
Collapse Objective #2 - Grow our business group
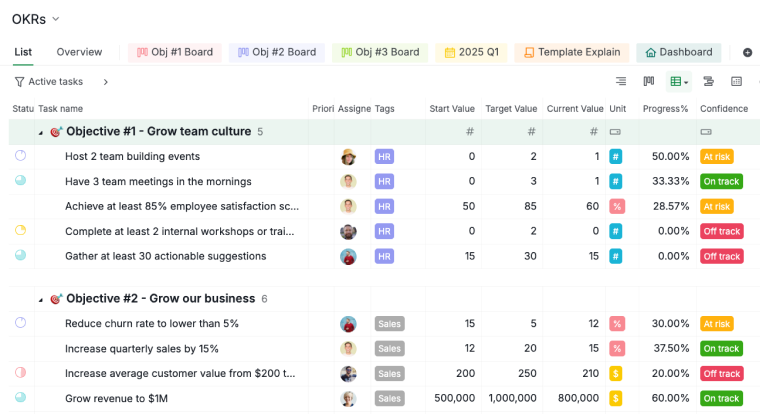tap(41, 300)
